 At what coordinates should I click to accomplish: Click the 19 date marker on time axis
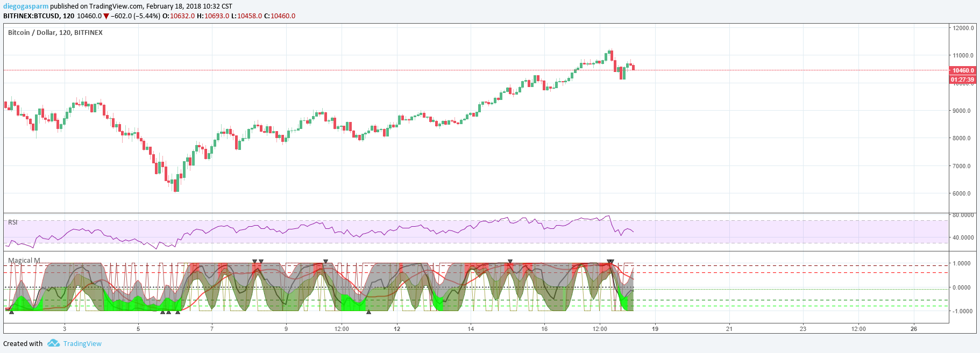tap(655, 329)
